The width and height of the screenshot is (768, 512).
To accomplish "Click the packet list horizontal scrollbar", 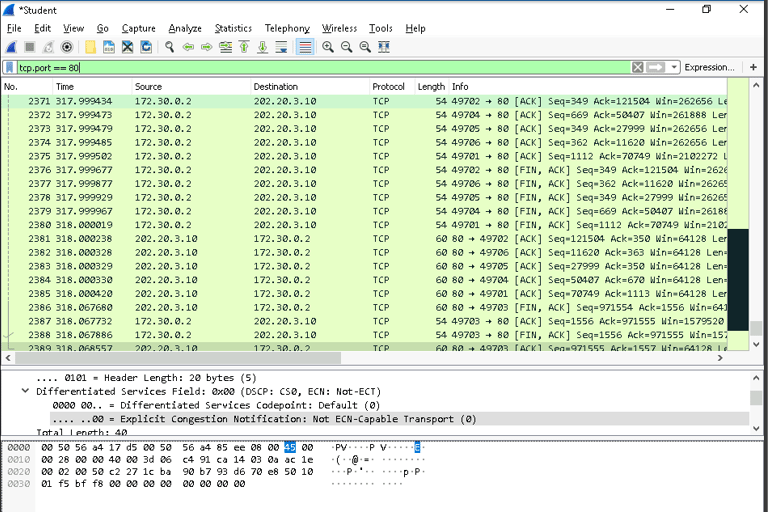I will click(x=178, y=358).
